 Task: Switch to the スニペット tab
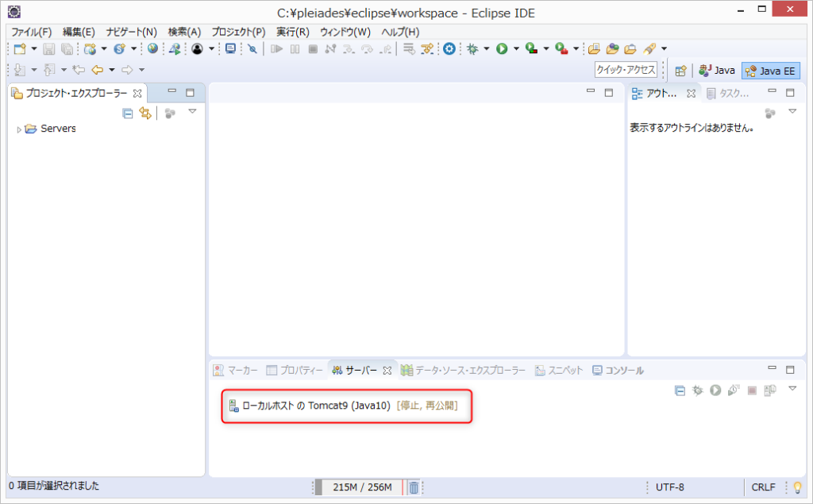559,370
